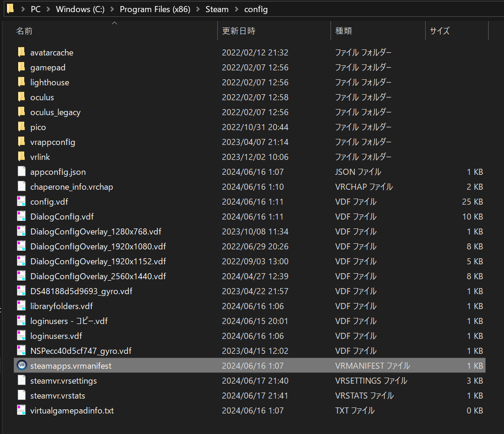Screen dimensions: 504x434
Task: Click the 2023/12/02 10:06 date cell
Action: point(255,157)
